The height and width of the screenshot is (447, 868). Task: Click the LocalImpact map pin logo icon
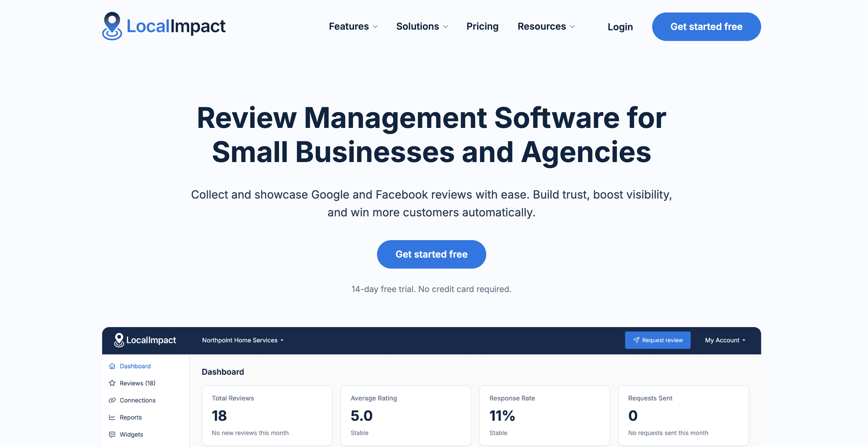click(112, 26)
